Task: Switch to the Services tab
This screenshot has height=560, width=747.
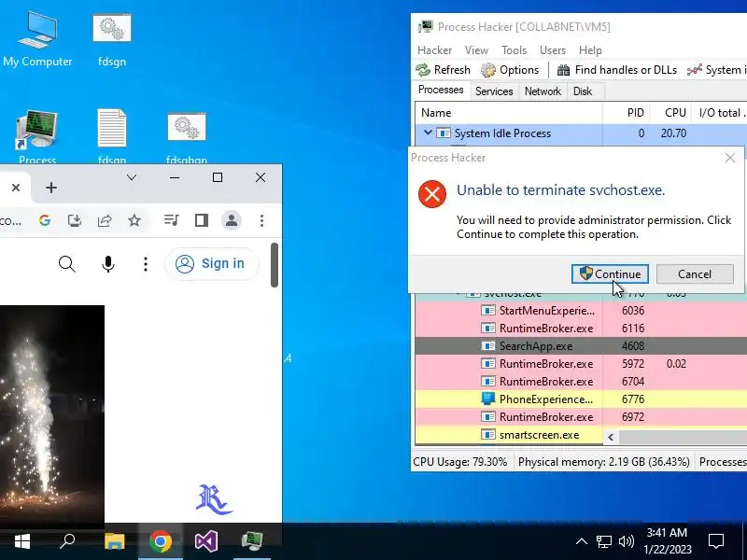Action: pos(494,91)
